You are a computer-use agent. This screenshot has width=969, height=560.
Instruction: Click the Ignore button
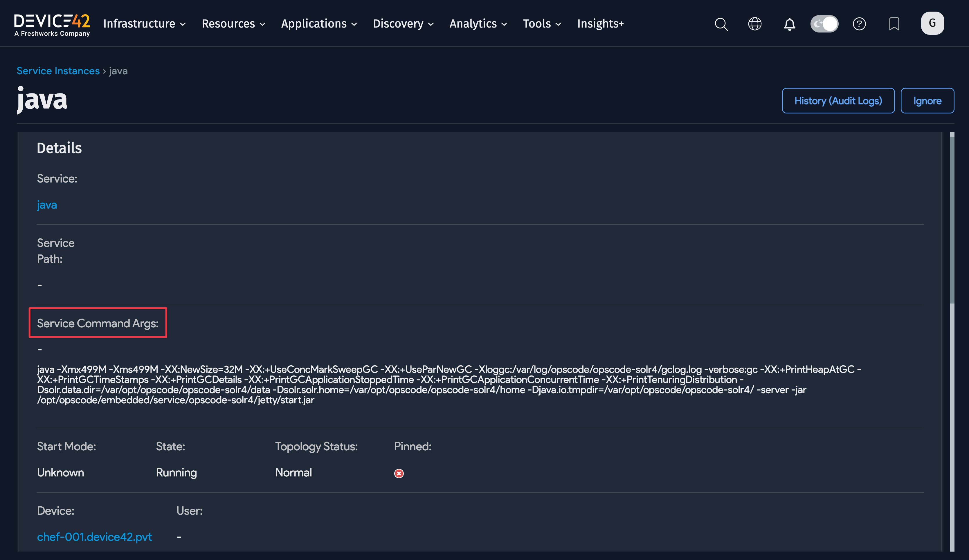point(927,100)
